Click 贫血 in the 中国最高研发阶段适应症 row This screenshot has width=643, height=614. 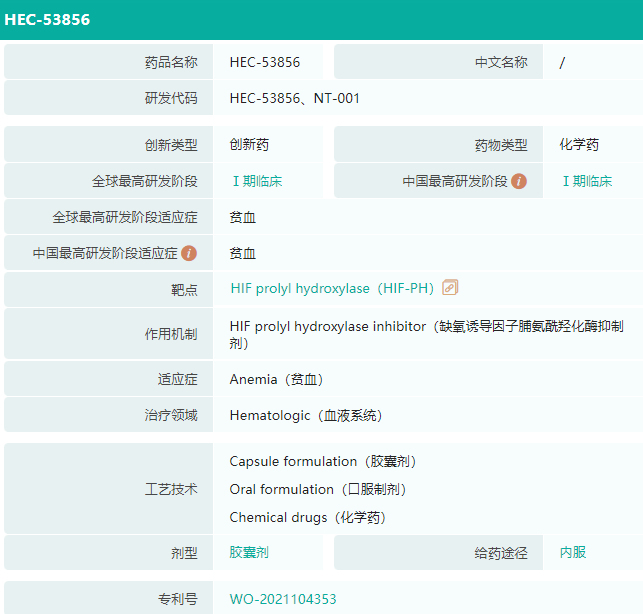[243, 253]
